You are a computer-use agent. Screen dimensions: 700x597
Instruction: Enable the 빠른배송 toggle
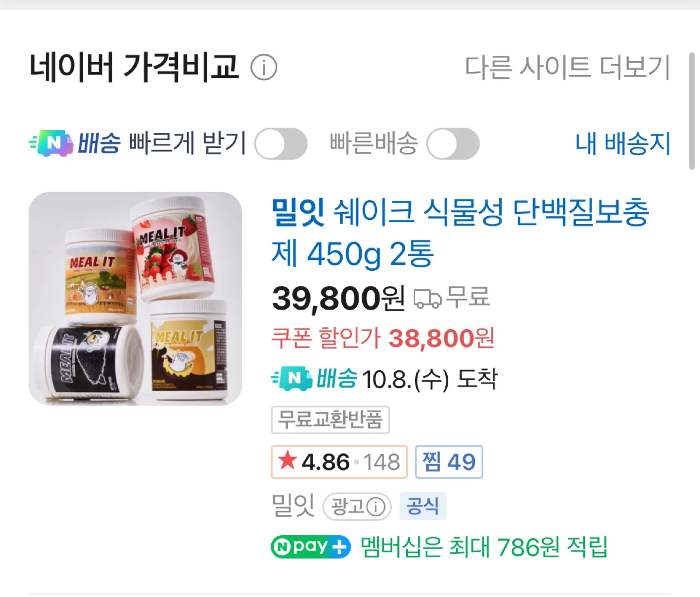click(453, 143)
